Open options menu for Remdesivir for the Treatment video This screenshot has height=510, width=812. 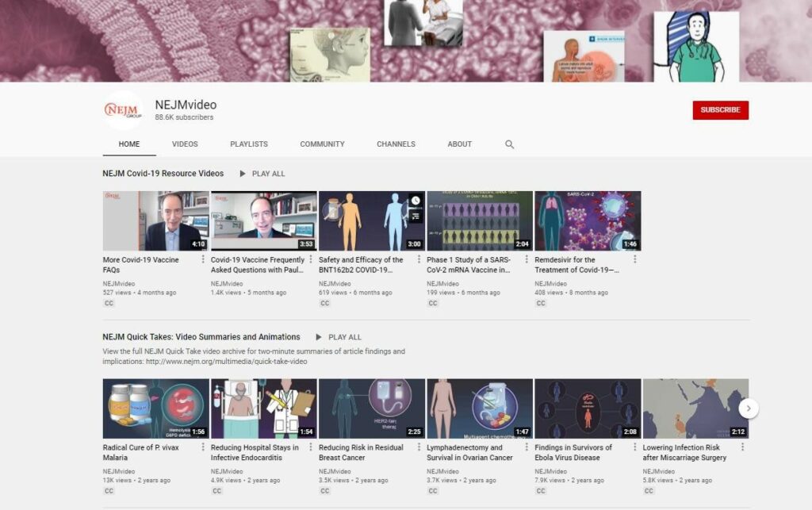pyautogui.click(x=635, y=259)
